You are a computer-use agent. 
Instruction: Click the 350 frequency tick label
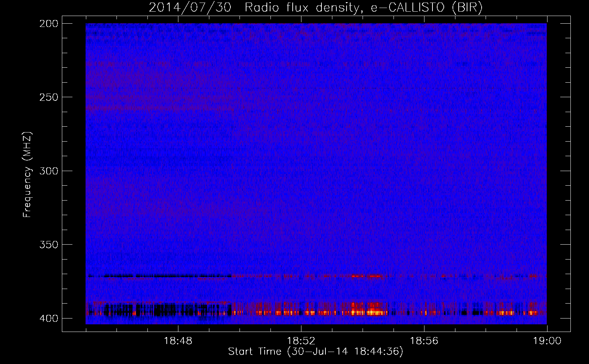tap(48, 244)
